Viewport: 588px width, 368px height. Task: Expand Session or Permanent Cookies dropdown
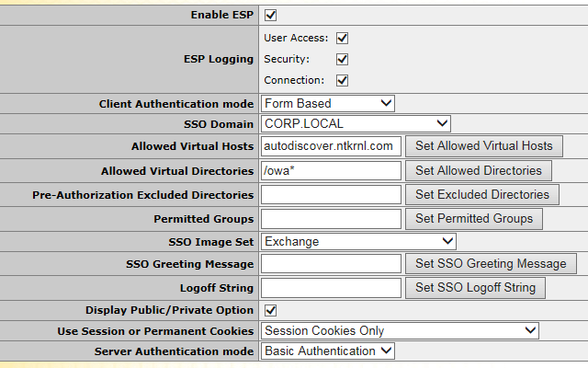pyautogui.click(x=400, y=330)
